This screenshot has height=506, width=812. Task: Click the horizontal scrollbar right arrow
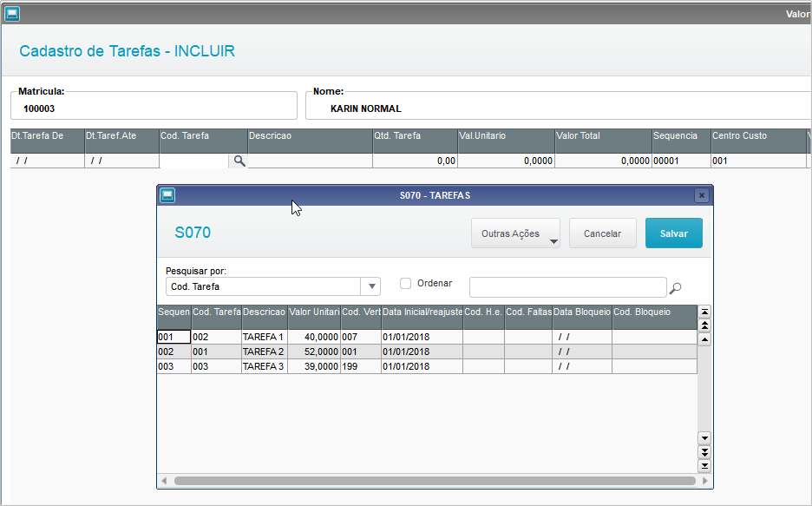[x=704, y=481]
